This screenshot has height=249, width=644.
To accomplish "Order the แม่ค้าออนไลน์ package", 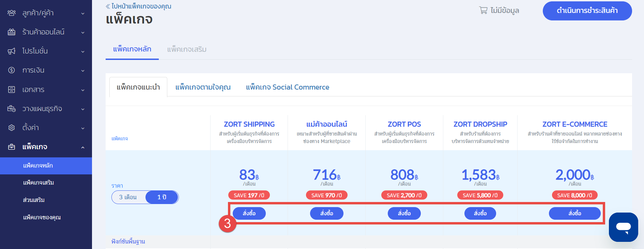I will pos(327,213).
